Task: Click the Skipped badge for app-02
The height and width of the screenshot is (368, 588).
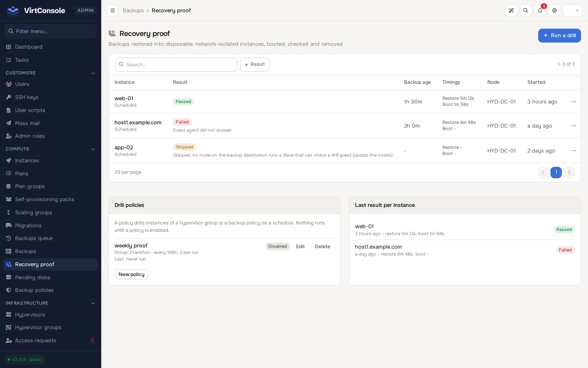Action: (x=184, y=147)
